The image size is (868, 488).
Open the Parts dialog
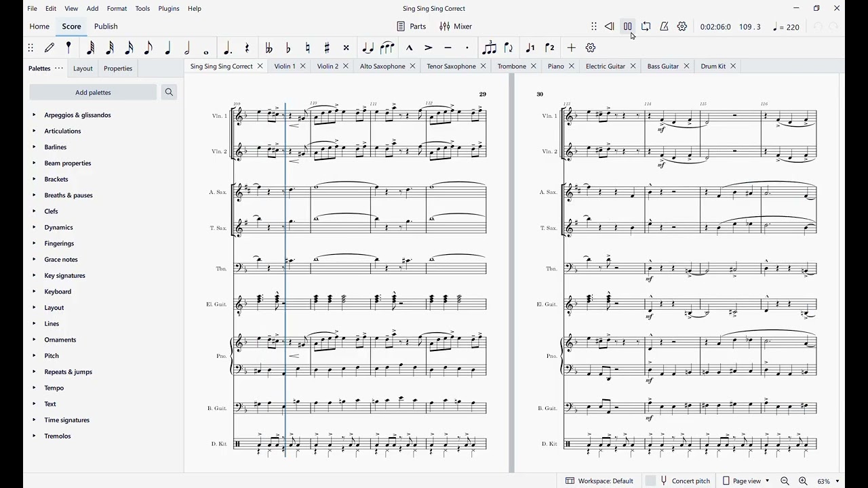click(412, 26)
